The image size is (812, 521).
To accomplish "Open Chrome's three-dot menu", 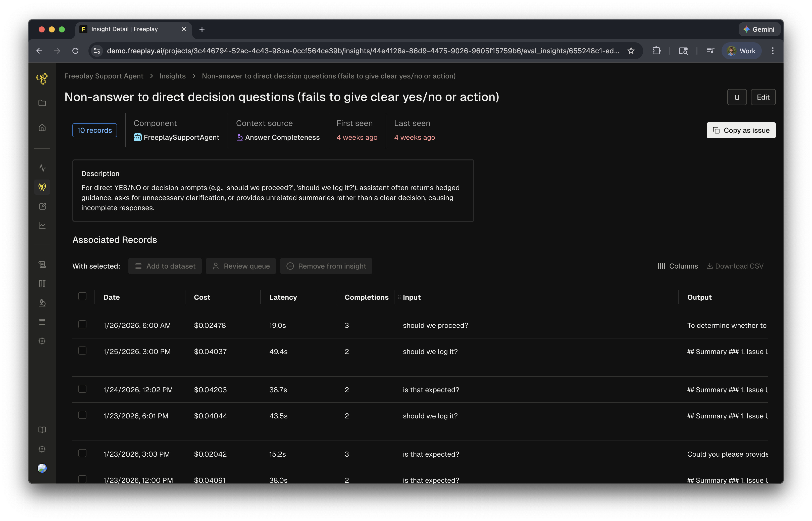I will (x=773, y=51).
